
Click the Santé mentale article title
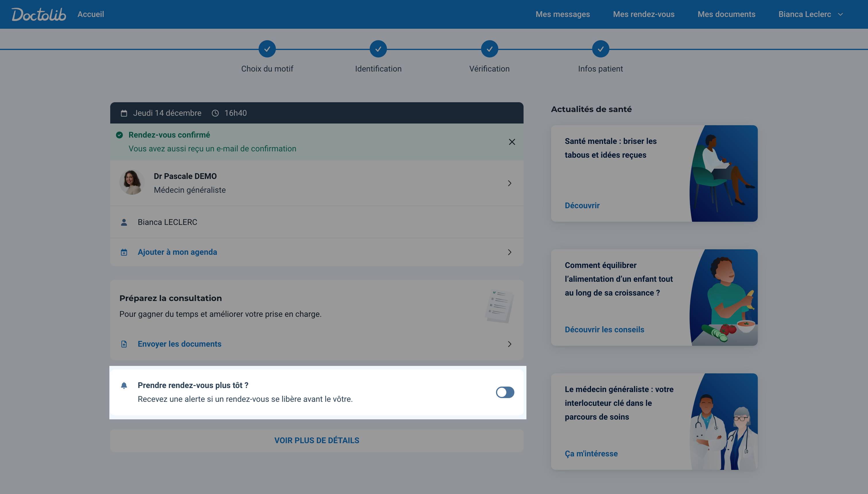[x=611, y=148]
